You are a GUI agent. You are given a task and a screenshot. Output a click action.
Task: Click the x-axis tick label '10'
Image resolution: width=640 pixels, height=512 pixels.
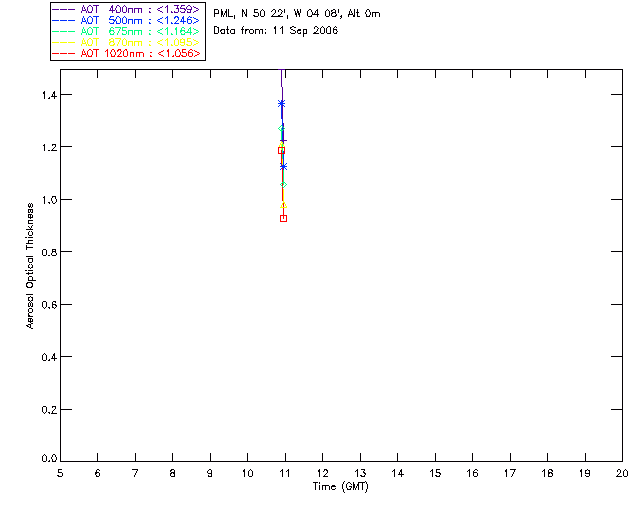247,473
